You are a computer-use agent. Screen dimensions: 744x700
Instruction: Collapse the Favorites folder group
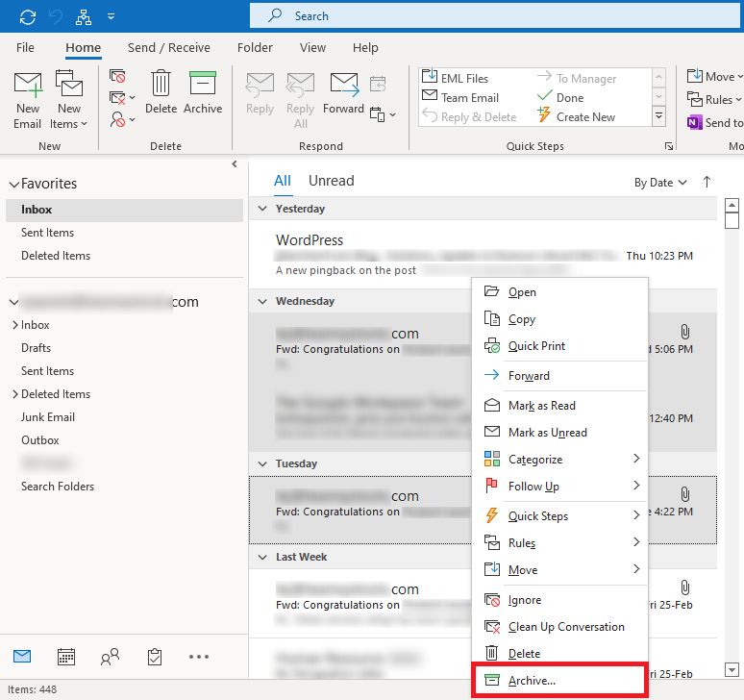[13, 184]
